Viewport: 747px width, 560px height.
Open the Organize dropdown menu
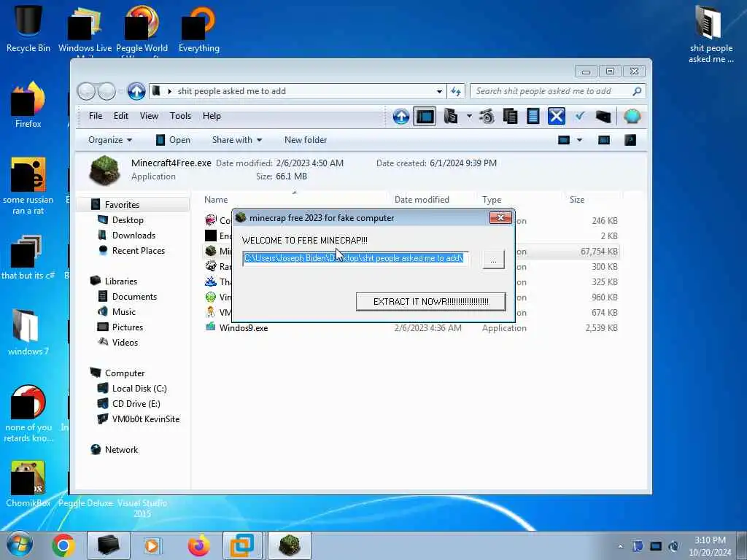tap(110, 140)
